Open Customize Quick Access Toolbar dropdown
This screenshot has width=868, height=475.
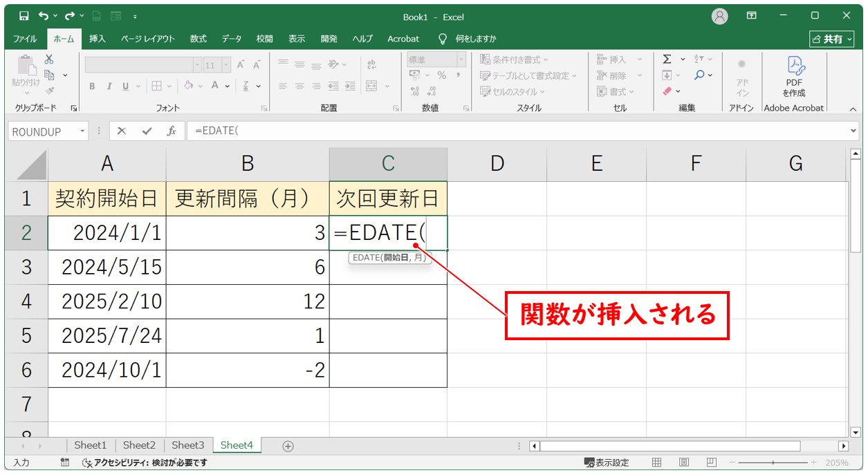click(x=134, y=16)
